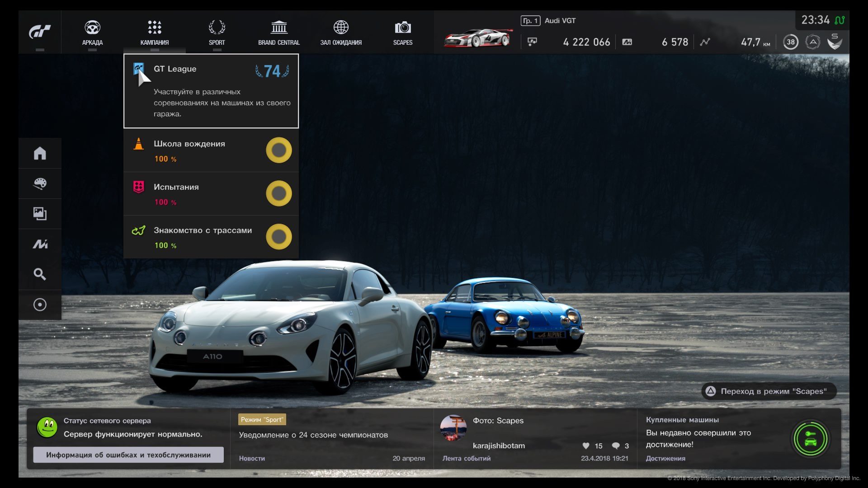The width and height of the screenshot is (868, 488).
Task: Click the Статус сетевого сервера heading
Action: (107, 421)
